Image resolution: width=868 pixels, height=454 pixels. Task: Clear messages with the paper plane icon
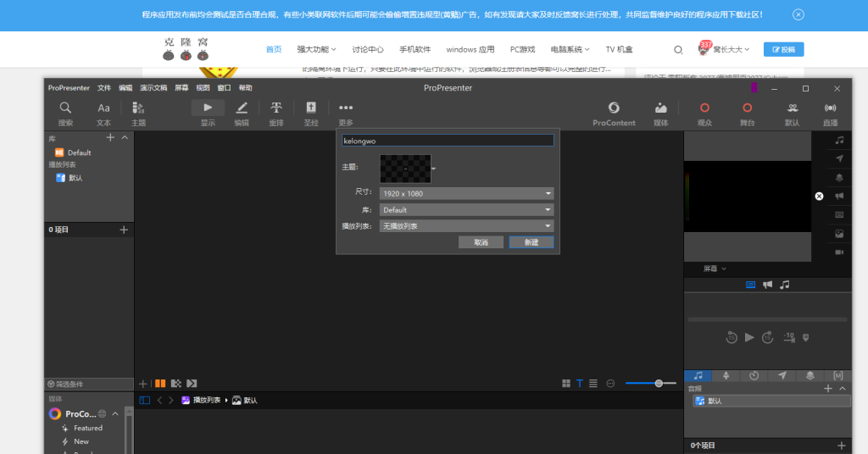point(839,158)
